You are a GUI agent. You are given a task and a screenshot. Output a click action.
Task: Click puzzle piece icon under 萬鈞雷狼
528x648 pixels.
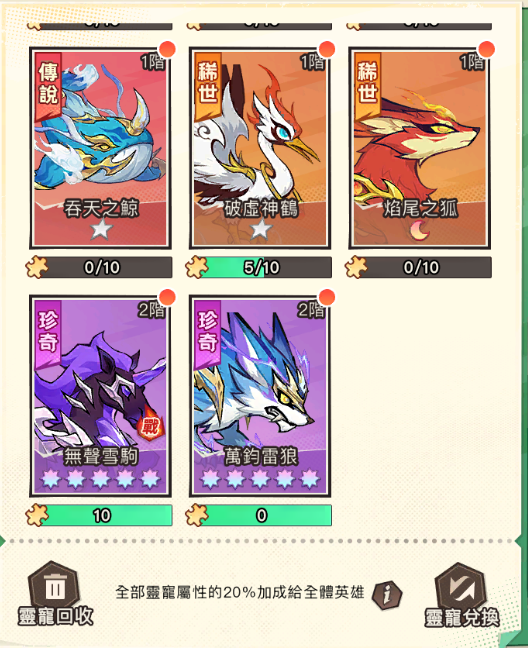[196, 515]
